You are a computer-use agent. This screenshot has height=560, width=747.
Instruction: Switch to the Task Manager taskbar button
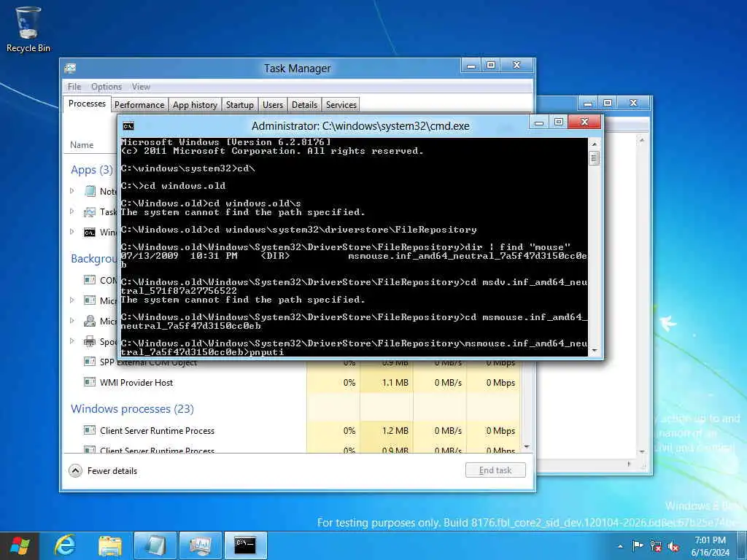(201, 545)
